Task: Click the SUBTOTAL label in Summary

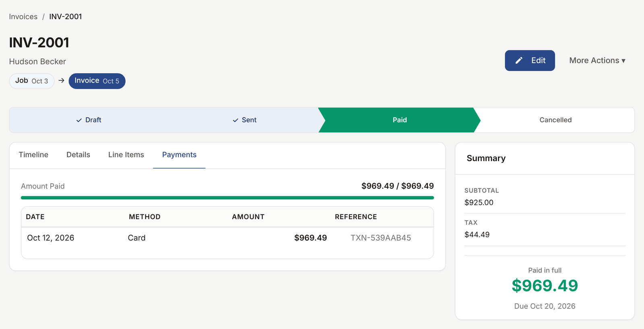Action: tap(482, 190)
